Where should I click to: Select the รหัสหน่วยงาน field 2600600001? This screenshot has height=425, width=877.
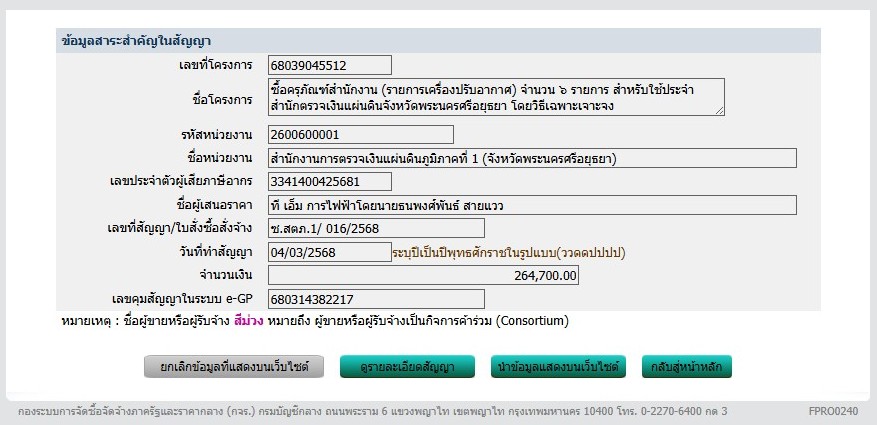coord(360,135)
